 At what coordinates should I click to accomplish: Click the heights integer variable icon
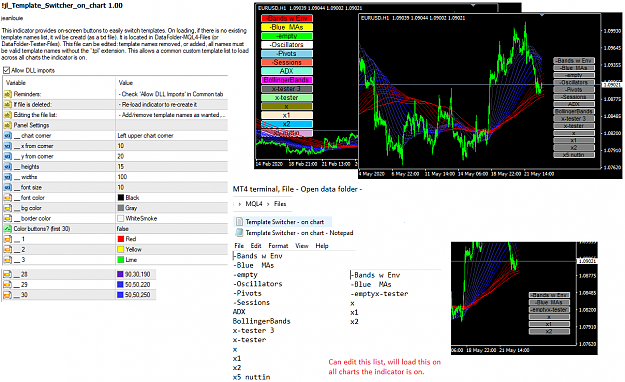coord(8,166)
